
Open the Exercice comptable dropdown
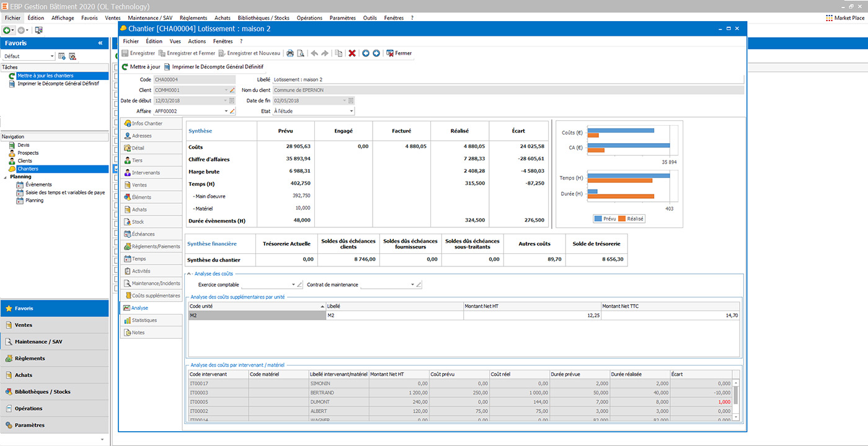click(293, 285)
